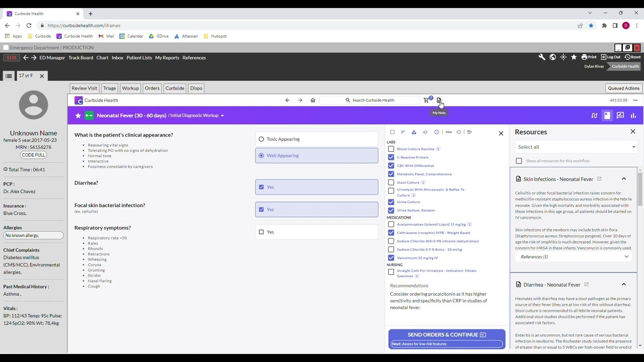Open the Dispo tab
Screen dimensions: 644x362
pyautogui.click(x=196, y=88)
